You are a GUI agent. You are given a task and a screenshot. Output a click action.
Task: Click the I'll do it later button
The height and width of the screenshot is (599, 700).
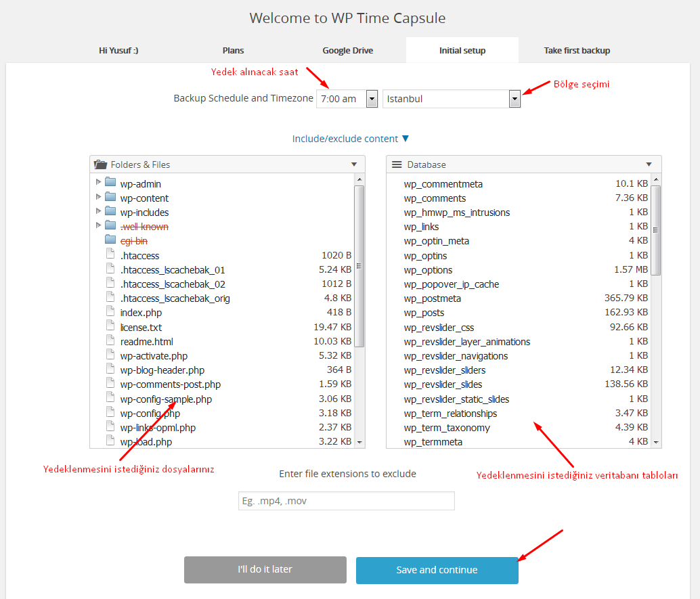[x=265, y=570]
